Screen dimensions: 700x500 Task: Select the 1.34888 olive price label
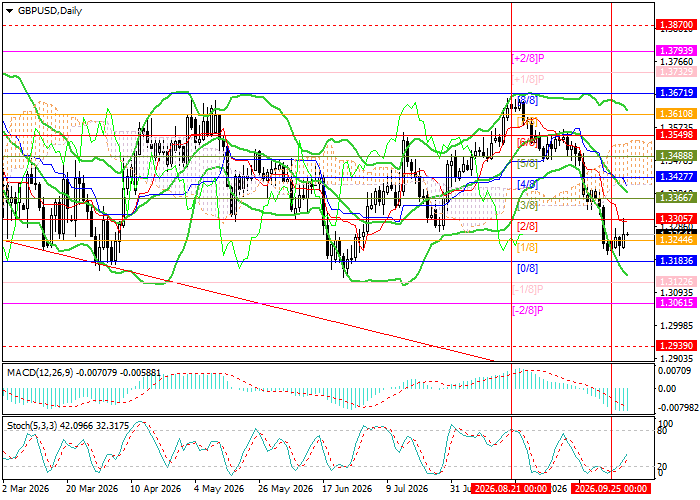[x=676, y=156]
